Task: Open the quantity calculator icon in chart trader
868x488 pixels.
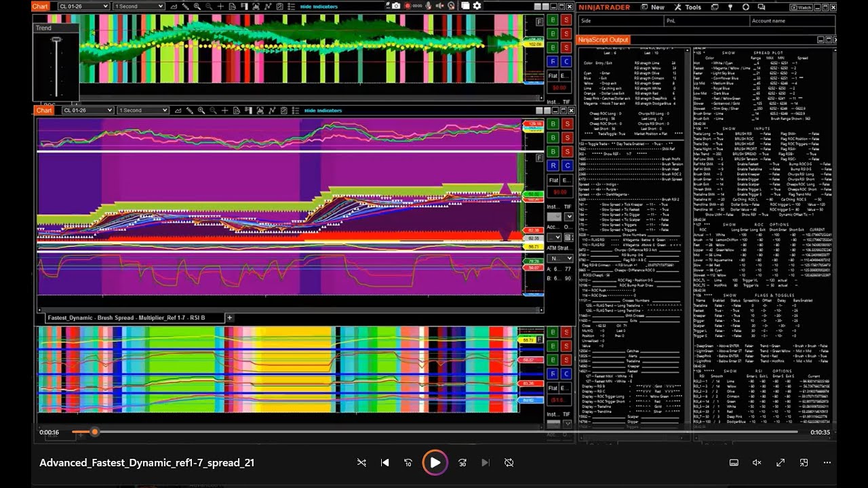Action: click(x=568, y=237)
